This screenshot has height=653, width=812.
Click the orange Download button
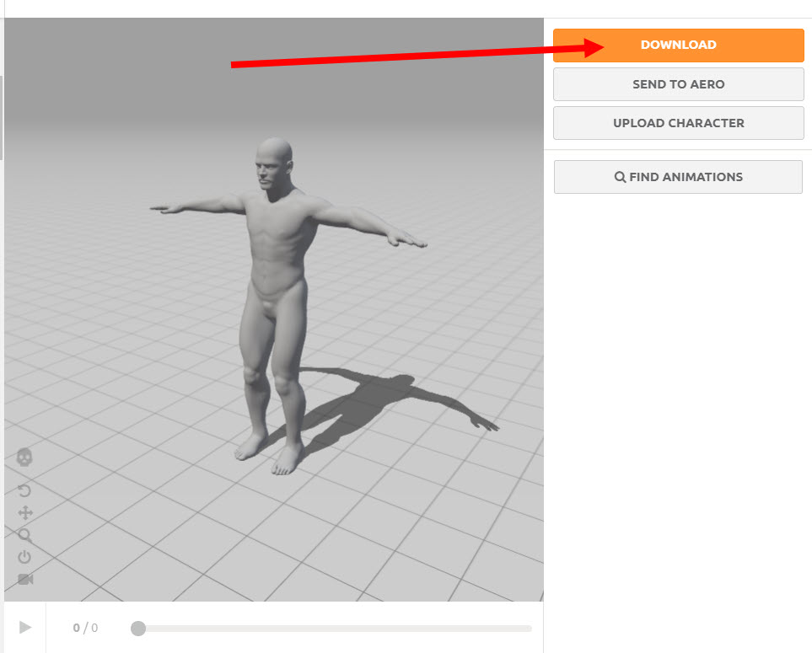679,45
